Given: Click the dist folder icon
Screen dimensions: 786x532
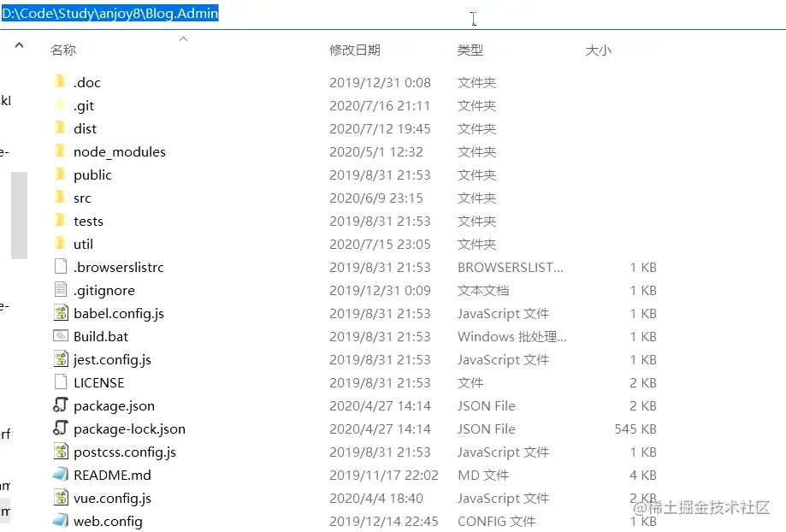Looking at the screenshot, I should [60, 127].
